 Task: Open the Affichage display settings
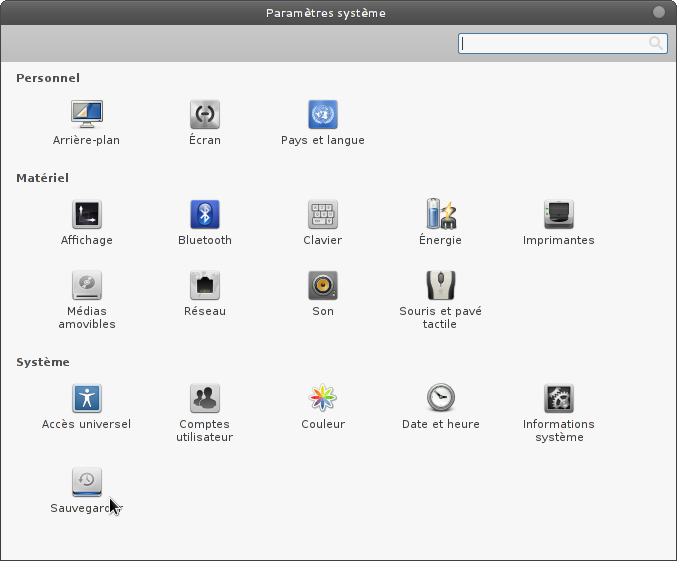point(87,214)
